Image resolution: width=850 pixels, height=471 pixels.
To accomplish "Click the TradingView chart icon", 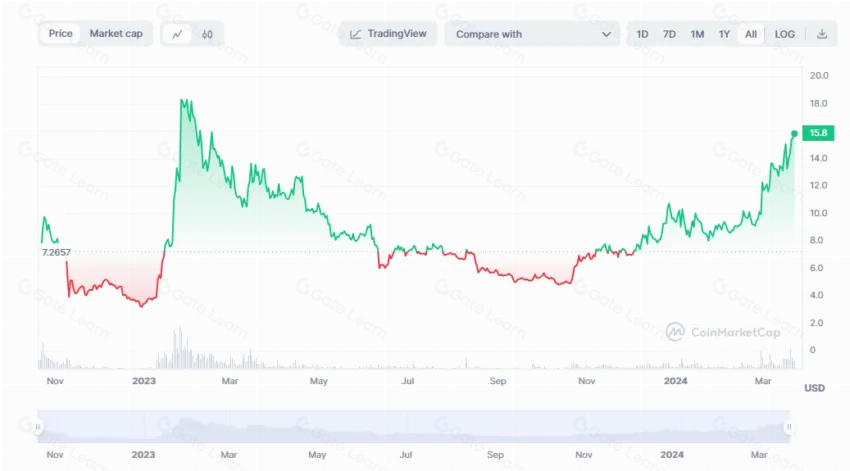I will [x=355, y=34].
